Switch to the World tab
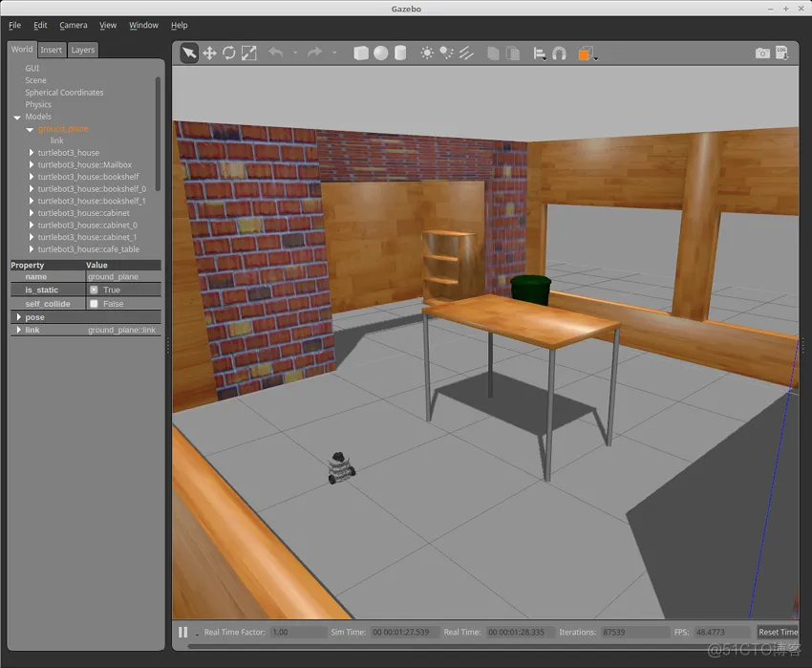This screenshot has height=668, width=812. tap(22, 50)
